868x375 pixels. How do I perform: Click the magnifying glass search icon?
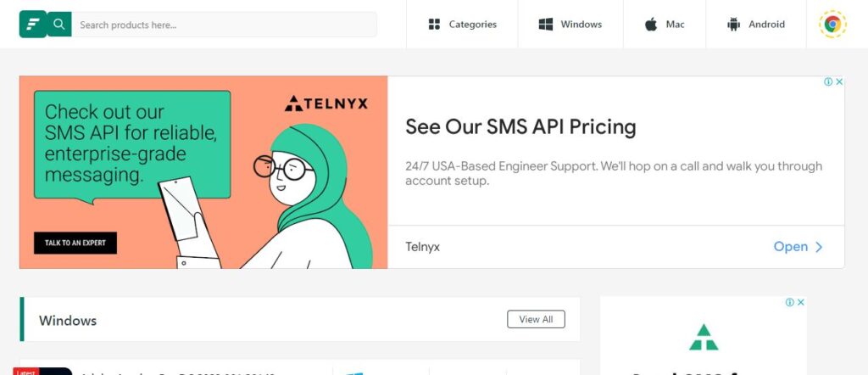click(58, 24)
